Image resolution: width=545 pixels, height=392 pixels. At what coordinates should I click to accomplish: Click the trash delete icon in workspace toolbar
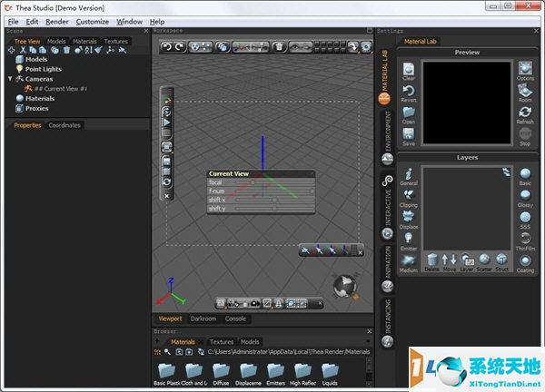tap(279, 47)
